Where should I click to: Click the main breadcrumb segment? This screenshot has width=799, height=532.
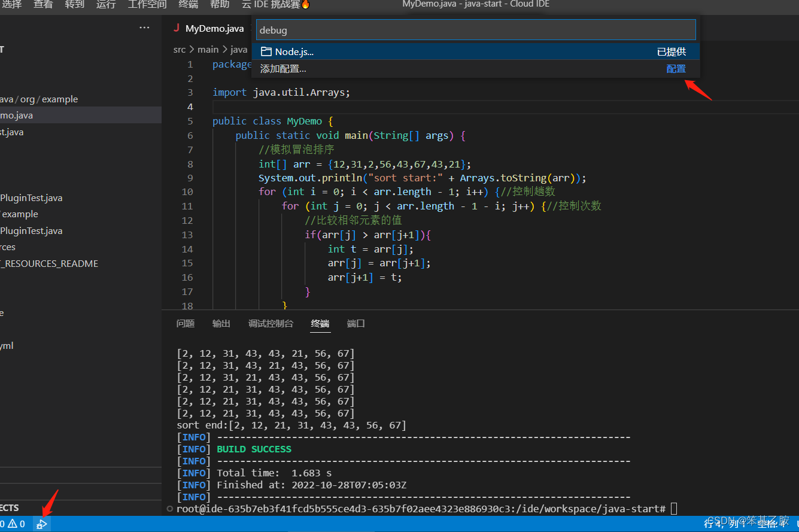click(x=208, y=50)
